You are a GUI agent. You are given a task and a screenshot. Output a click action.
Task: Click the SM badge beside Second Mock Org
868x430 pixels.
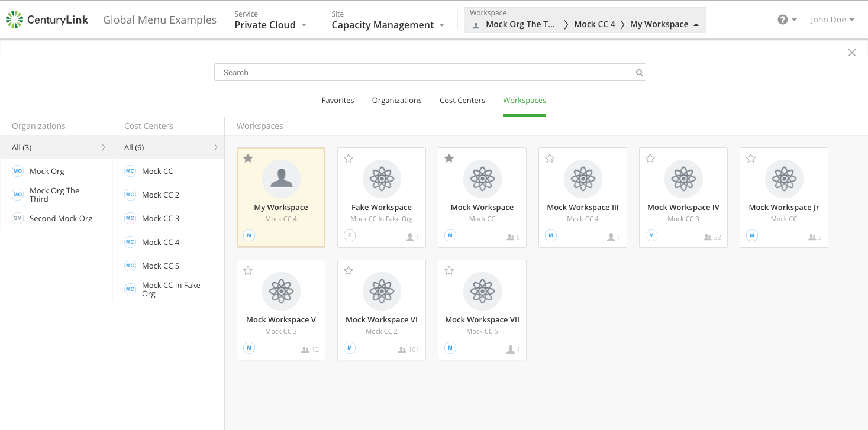[x=18, y=218]
